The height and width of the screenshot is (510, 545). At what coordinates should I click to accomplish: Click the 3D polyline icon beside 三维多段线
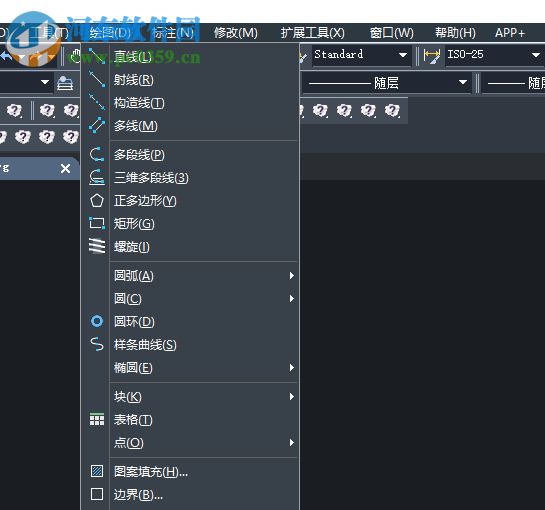pyautogui.click(x=97, y=177)
